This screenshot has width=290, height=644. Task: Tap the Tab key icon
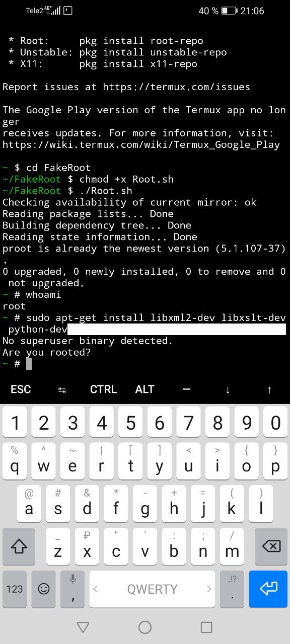62,389
